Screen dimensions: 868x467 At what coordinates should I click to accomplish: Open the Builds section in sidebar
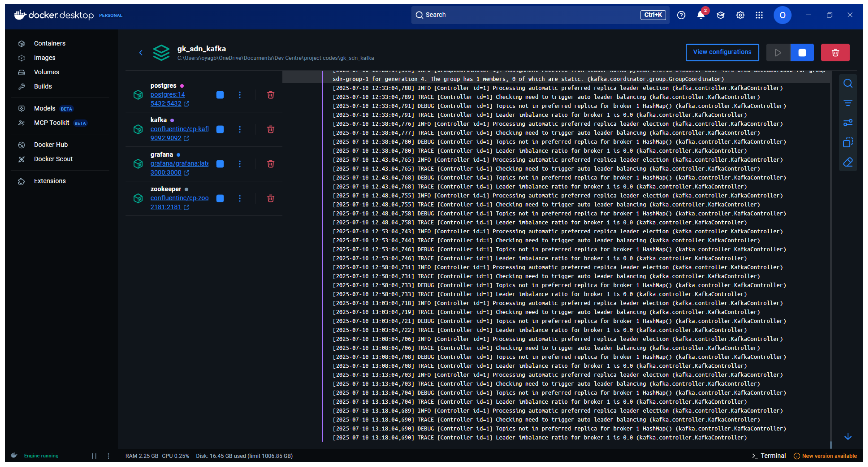(43, 87)
